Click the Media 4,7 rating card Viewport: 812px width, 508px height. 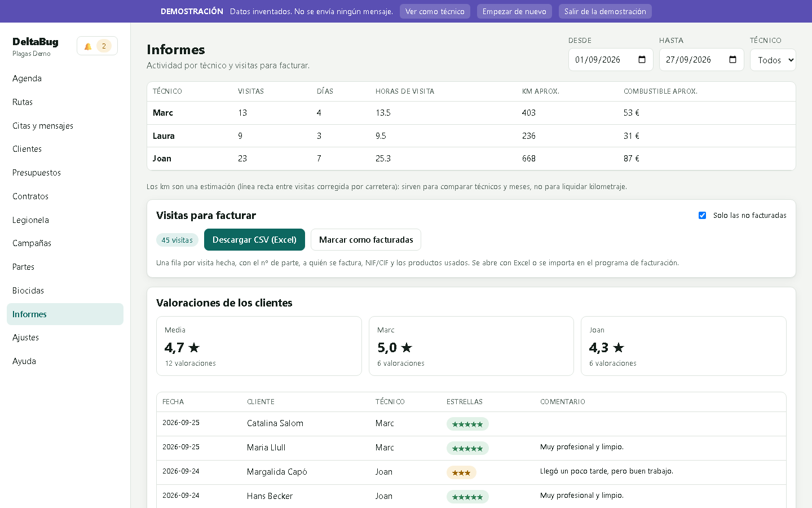pos(259,346)
